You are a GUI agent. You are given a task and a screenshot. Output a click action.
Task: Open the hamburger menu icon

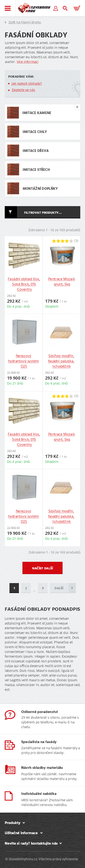pyautogui.click(x=7, y=9)
